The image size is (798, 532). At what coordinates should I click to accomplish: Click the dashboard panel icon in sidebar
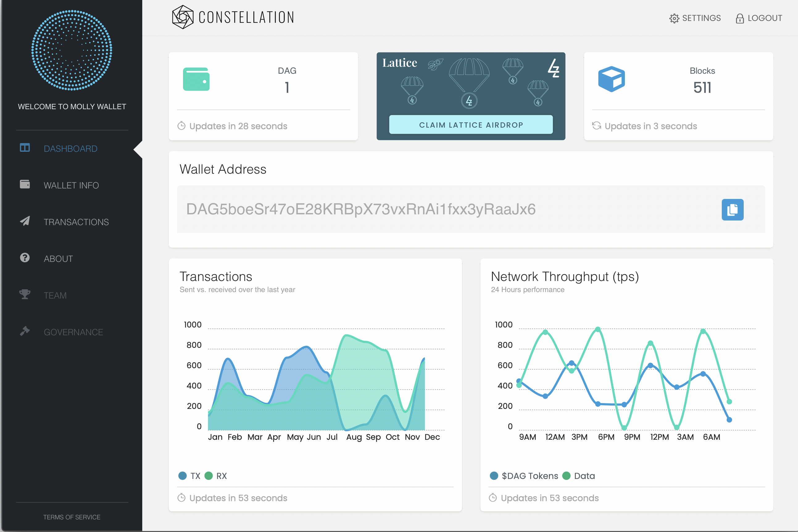pyautogui.click(x=25, y=148)
